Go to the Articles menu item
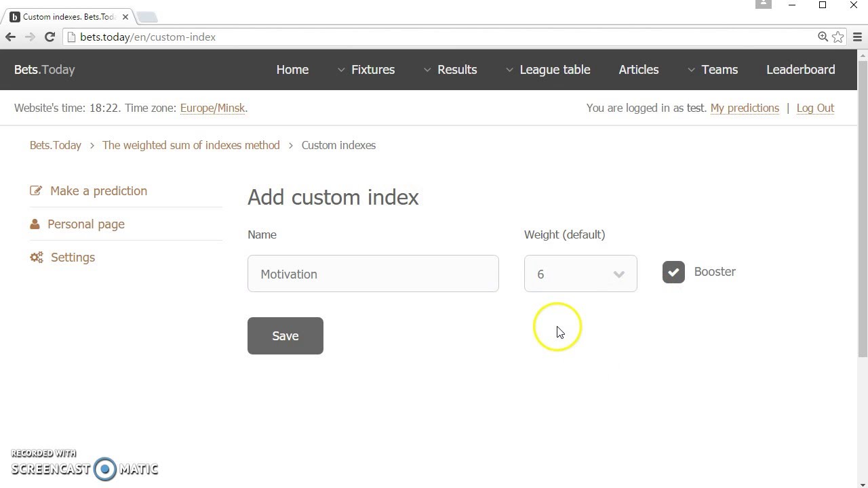868x488 pixels. pos(639,70)
